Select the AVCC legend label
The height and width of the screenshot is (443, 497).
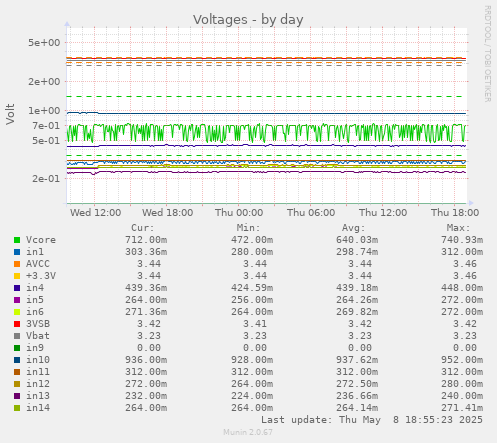coord(38,264)
